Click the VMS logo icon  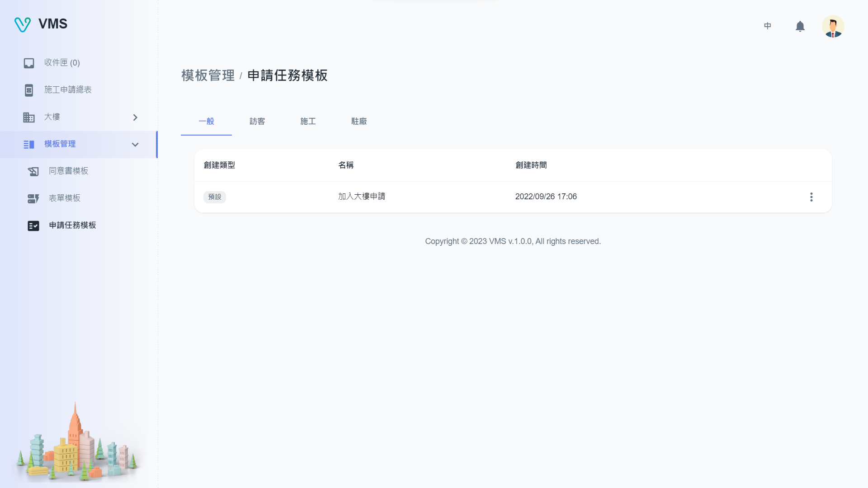pyautogui.click(x=22, y=24)
